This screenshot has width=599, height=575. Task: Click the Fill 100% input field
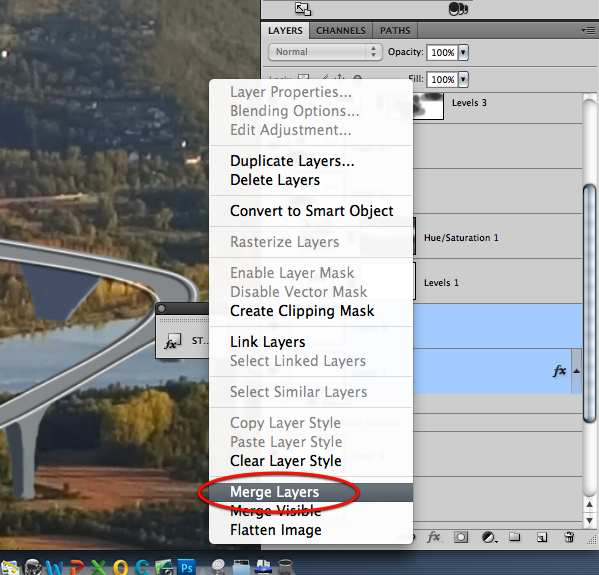coord(442,79)
